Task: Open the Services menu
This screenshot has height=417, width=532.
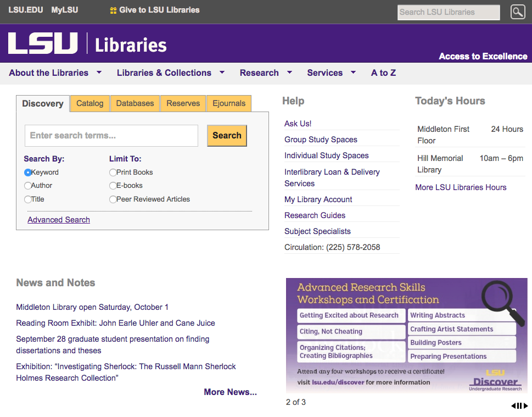Action: pyautogui.click(x=324, y=73)
